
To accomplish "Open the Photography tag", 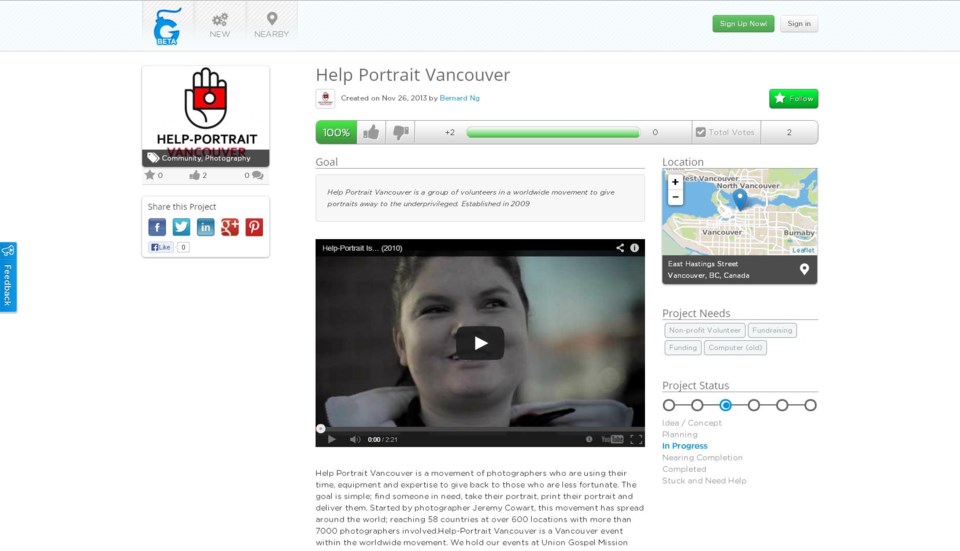I will pyautogui.click(x=228, y=158).
